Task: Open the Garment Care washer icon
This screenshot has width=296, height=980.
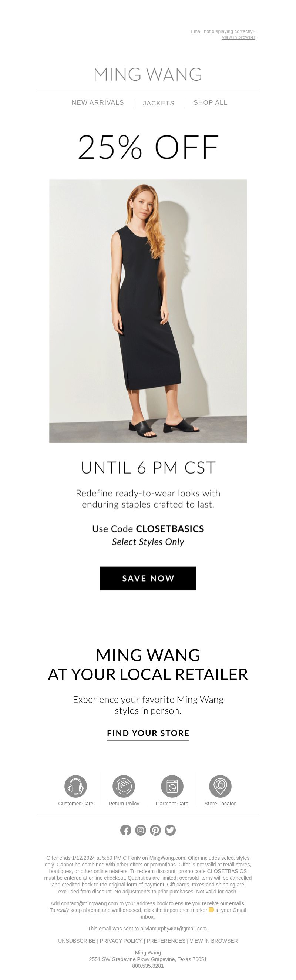Action: click(x=172, y=786)
